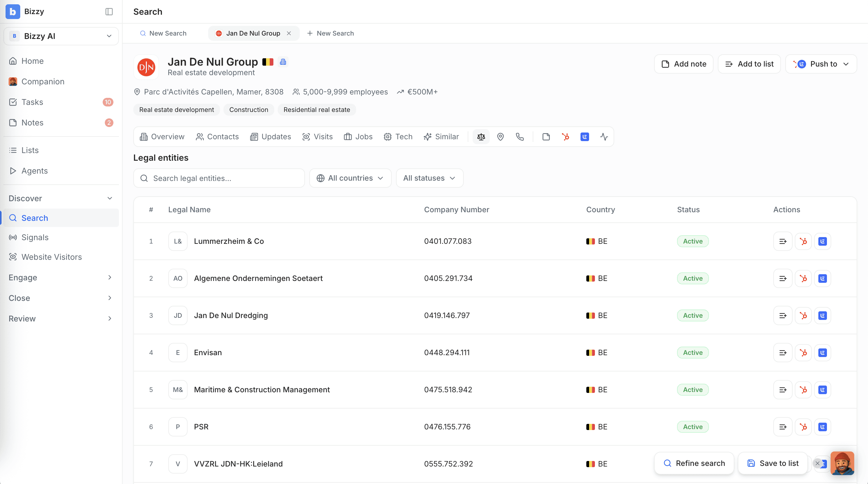
Task: Click the Real estate development tag
Action: pos(177,109)
